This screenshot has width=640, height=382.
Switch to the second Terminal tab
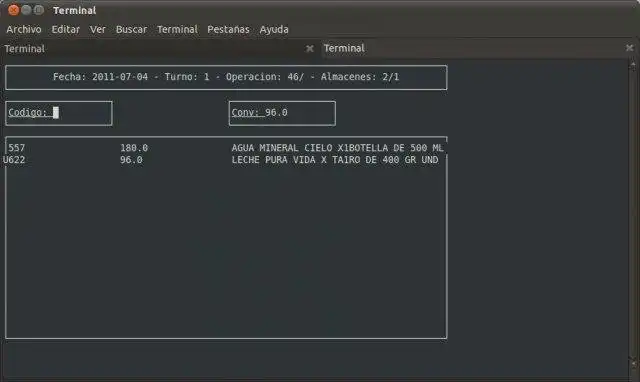(x=478, y=48)
